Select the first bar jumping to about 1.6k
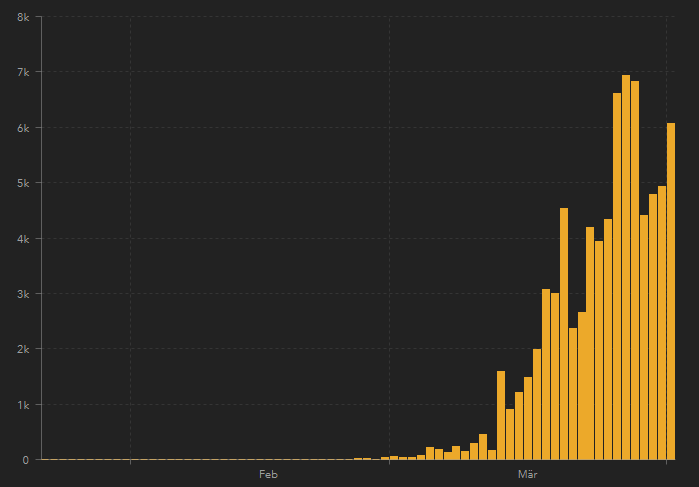The image size is (699, 487). point(501,415)
